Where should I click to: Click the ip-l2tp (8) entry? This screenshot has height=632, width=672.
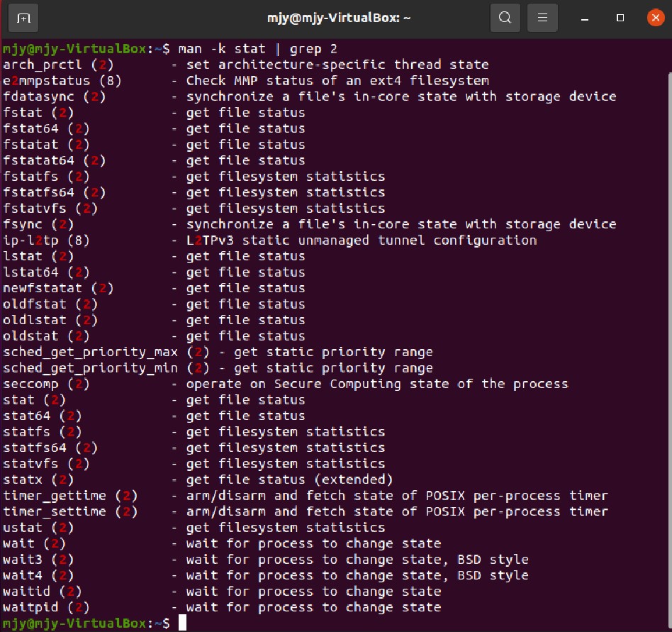pyautogui.click(x=47, y=240)
